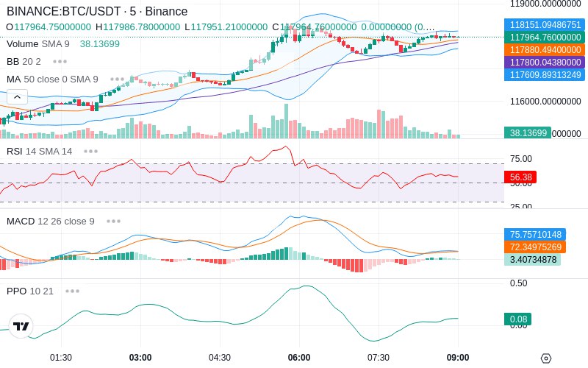Viewport: 588px width, 368px height.
Task: Select the PPO 10 21 legend label
Action: coord(30,291)
